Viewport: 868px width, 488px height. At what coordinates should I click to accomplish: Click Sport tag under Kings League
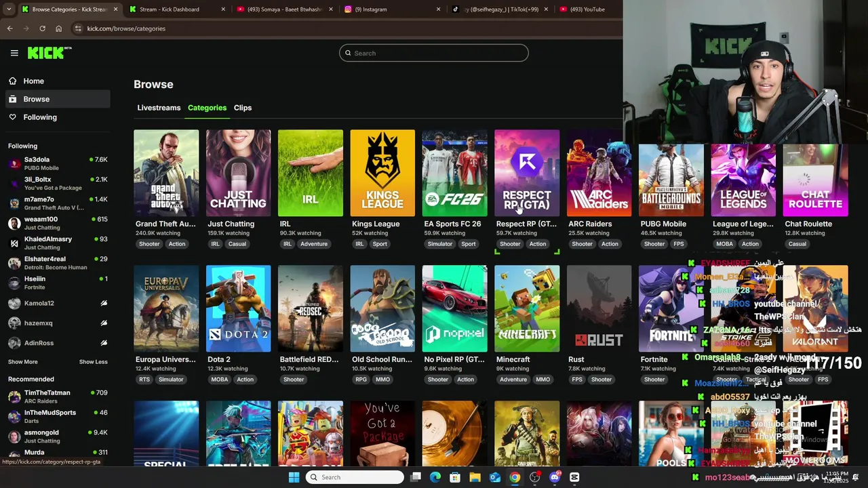(380, 244)
